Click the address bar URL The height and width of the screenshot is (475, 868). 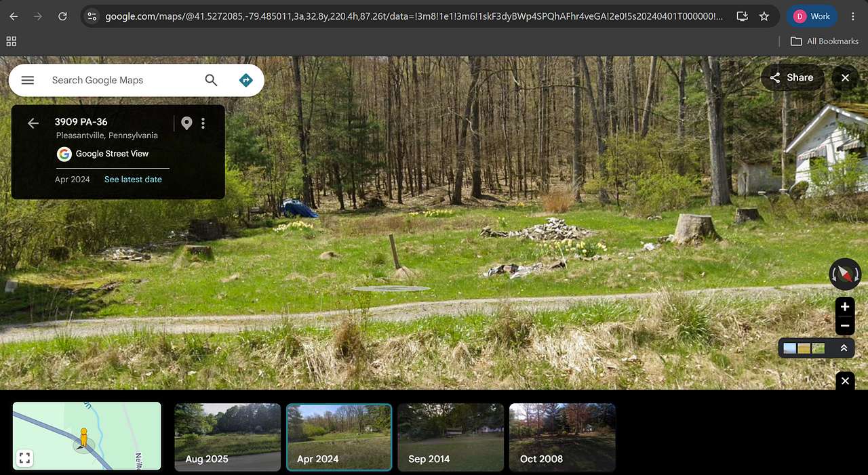[x=414, y=16]
